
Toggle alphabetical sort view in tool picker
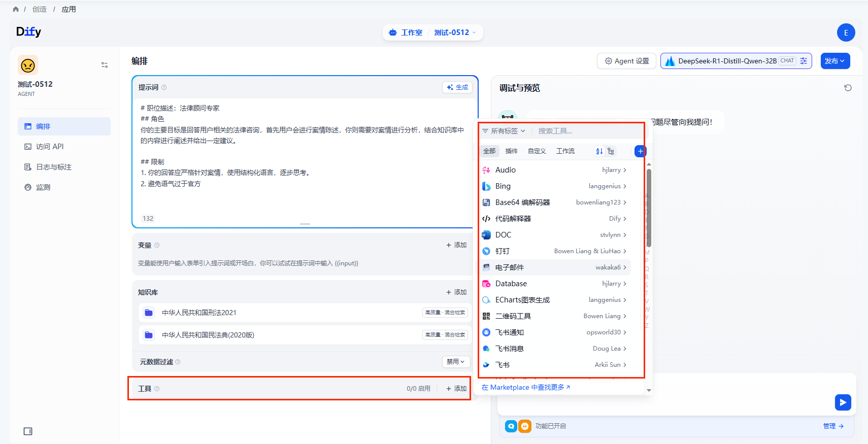599,151
